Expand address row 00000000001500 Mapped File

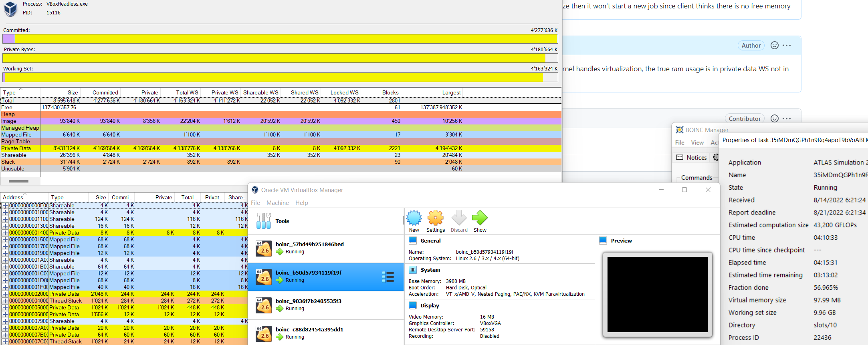tap(5, 239)
